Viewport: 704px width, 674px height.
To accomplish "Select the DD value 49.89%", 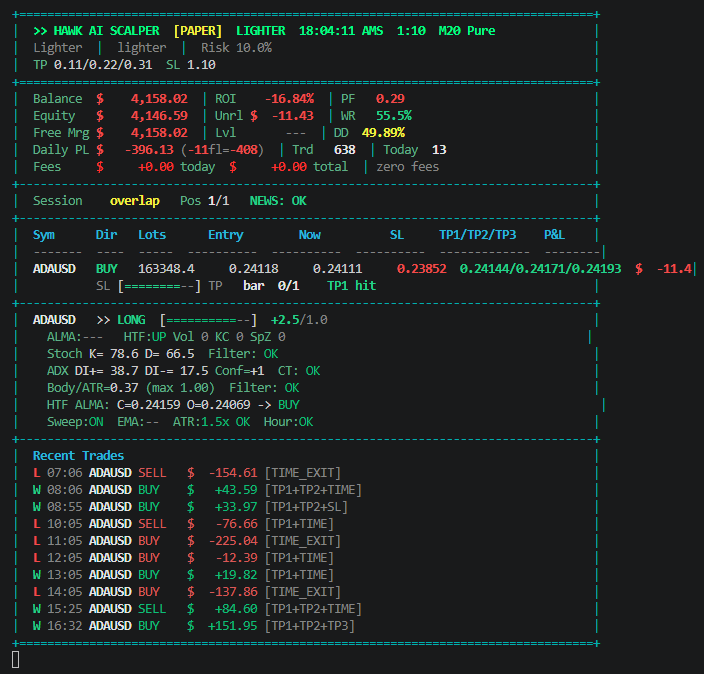I will 383,133.
